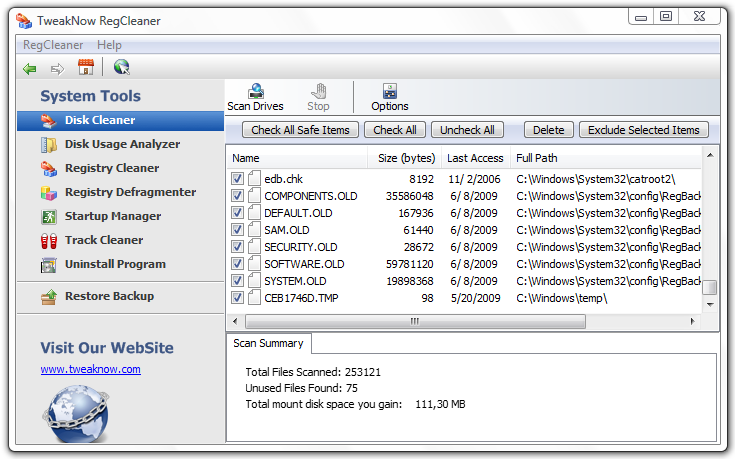735x459 pixels.
Task: Click the Delete button
Action: (548, 130)
